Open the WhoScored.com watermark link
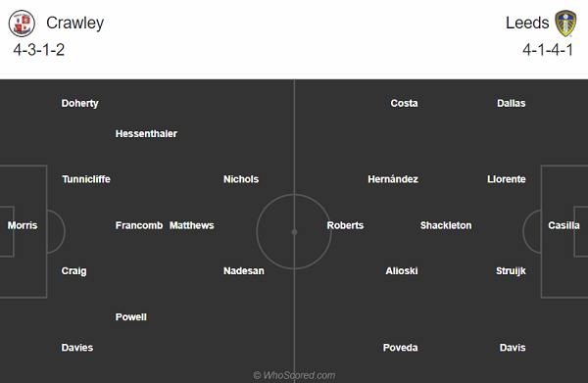 (294, 375)
